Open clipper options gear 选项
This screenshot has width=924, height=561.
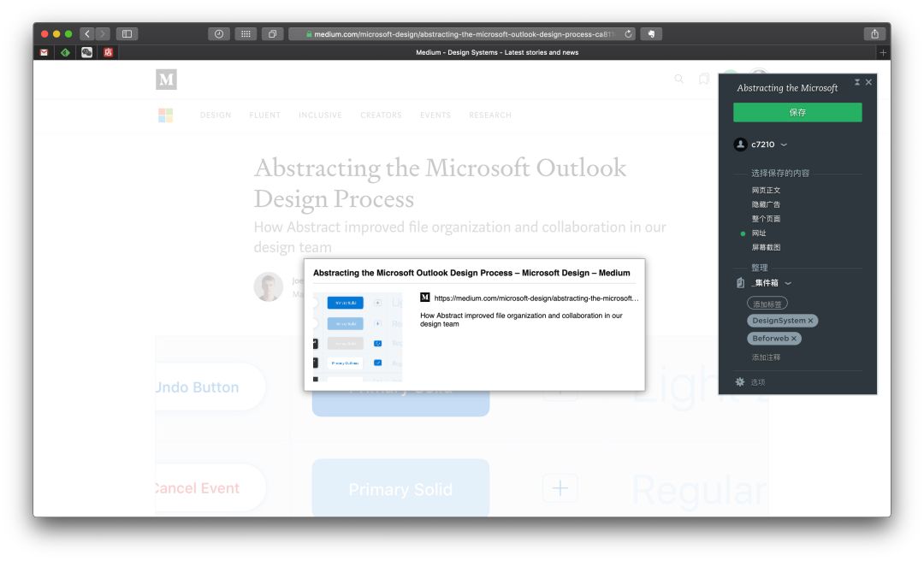749,382
